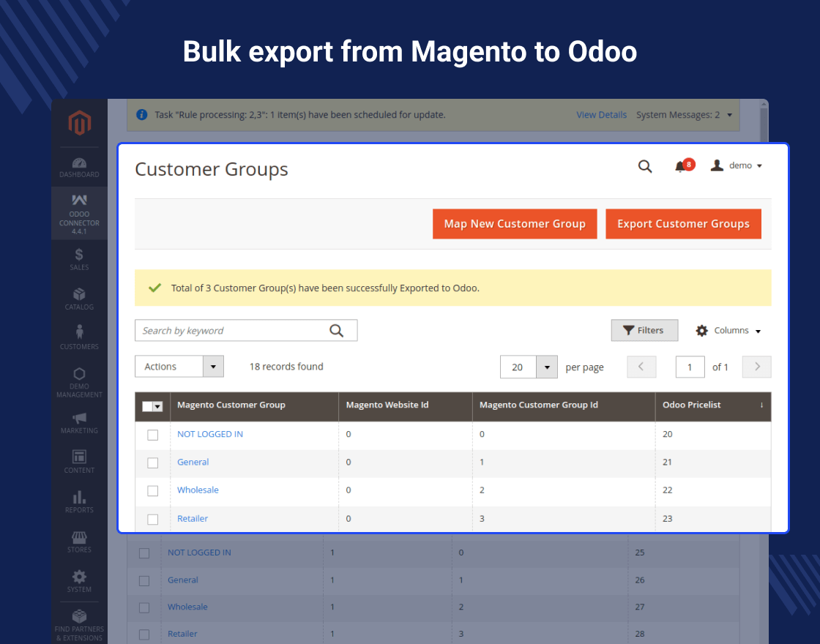Open the General link with pricelist 21
The image size is (820, 644).
pyautogui.click(x=193, y=462)
